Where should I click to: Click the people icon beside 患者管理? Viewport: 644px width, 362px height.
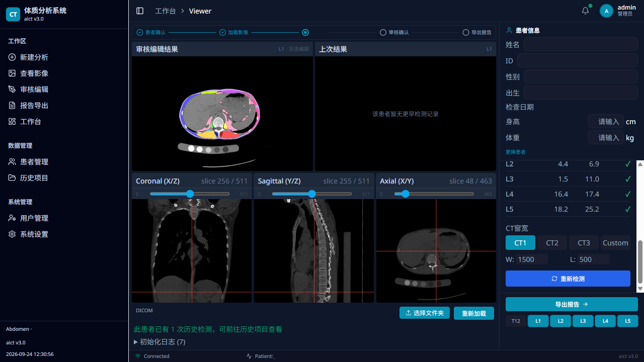pos(12,162)
